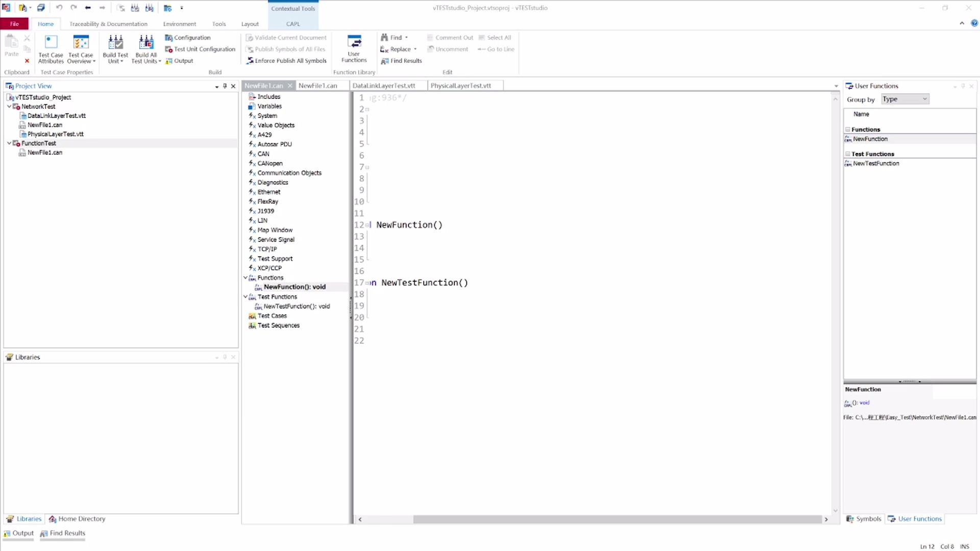Switch to the Environment ribbon tab
This screenshot has width=980, height=551.
tap(179, 23)
